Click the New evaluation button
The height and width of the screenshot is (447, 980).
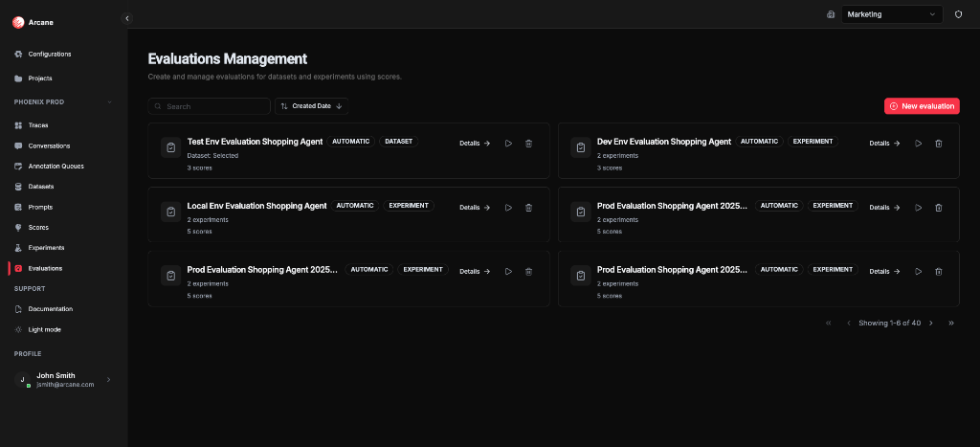922,106
